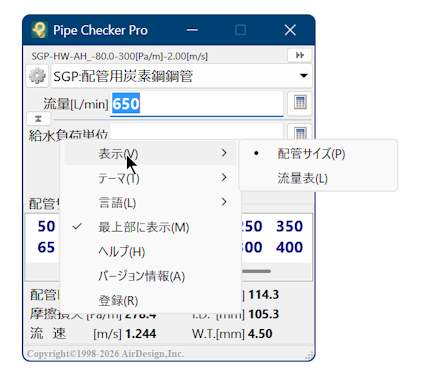Open the テーマ(T) submenu
The width and height of the screenshot is (423, 376).
tap(150, 178)
